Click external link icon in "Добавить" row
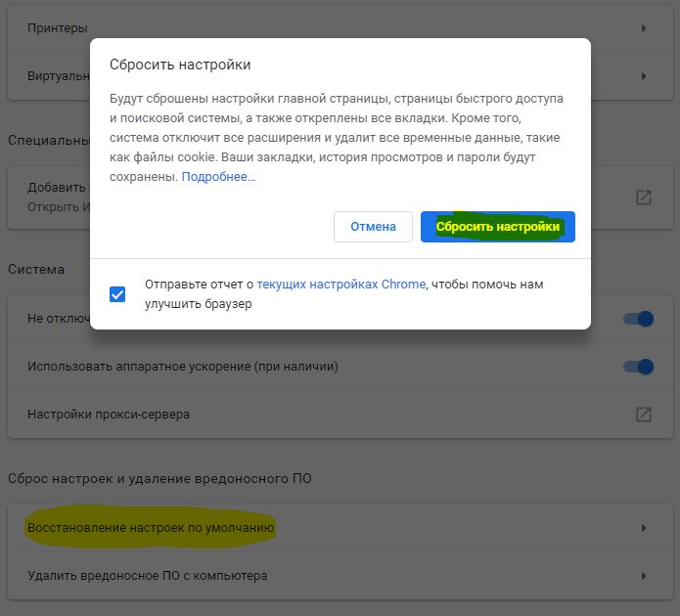 (644, 198)
